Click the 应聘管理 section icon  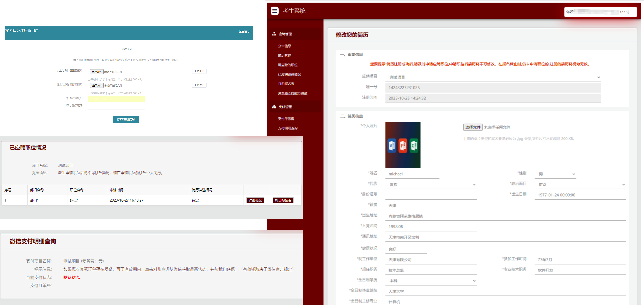coord(274,34)
